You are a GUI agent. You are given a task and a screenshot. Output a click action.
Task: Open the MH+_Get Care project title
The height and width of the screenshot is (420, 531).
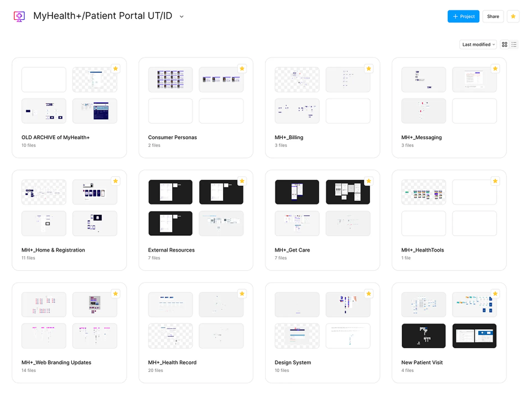point(292,250)
